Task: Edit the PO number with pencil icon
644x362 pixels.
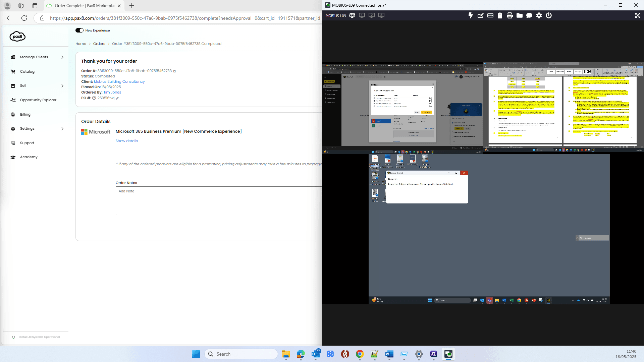Action: 117,98
